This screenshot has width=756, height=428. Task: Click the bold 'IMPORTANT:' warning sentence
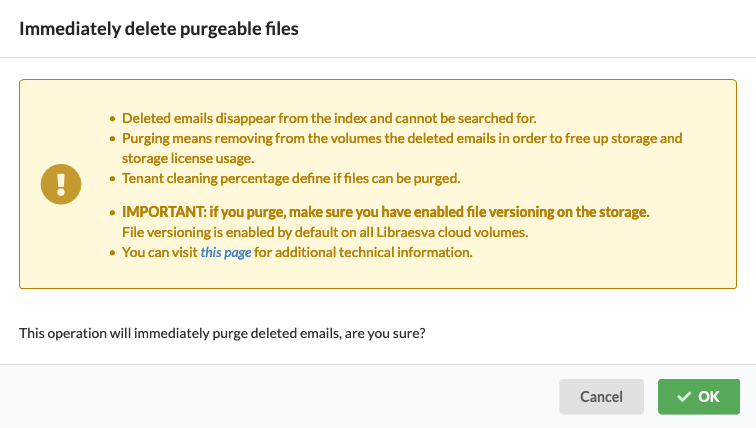coord(385,212)
